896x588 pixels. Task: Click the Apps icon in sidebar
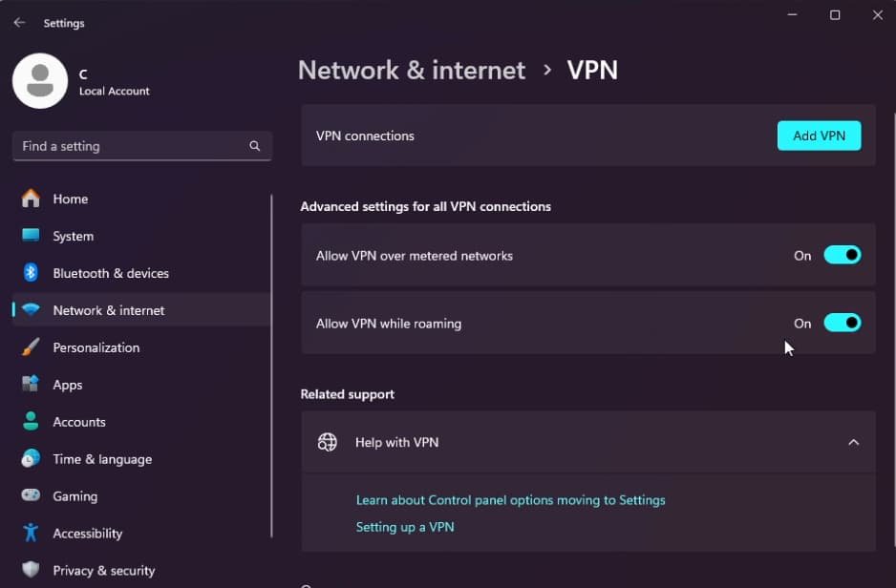tap(31, 385)
